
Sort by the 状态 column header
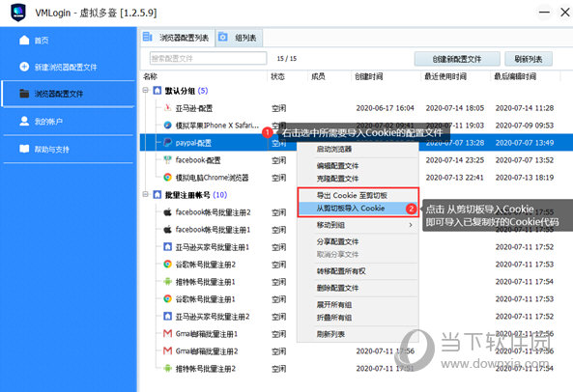277,76
